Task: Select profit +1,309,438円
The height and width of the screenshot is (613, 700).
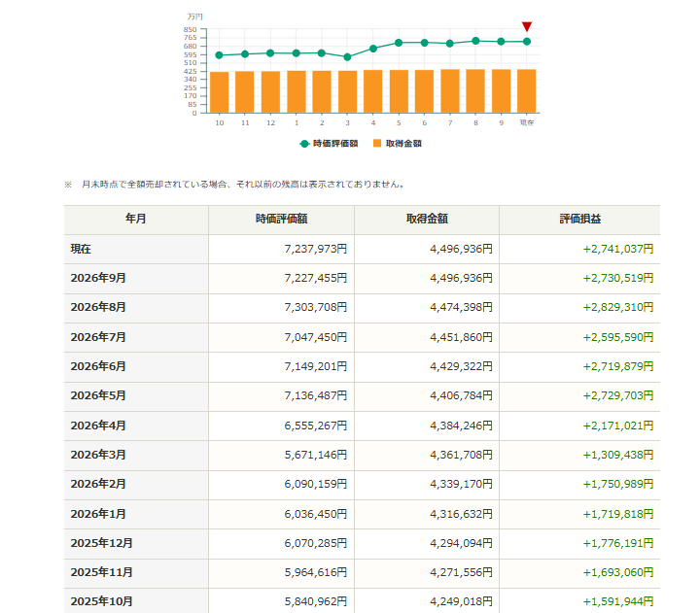Action: pos(618,455)
